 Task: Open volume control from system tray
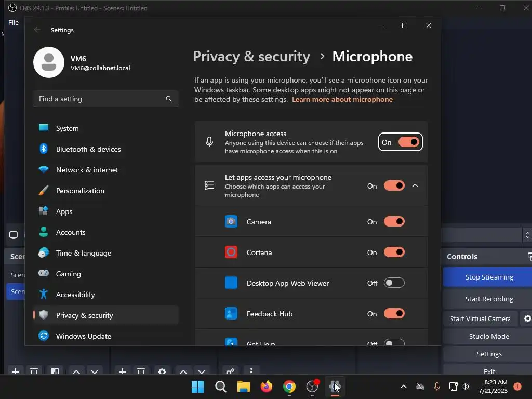click(x=465, y=387)
